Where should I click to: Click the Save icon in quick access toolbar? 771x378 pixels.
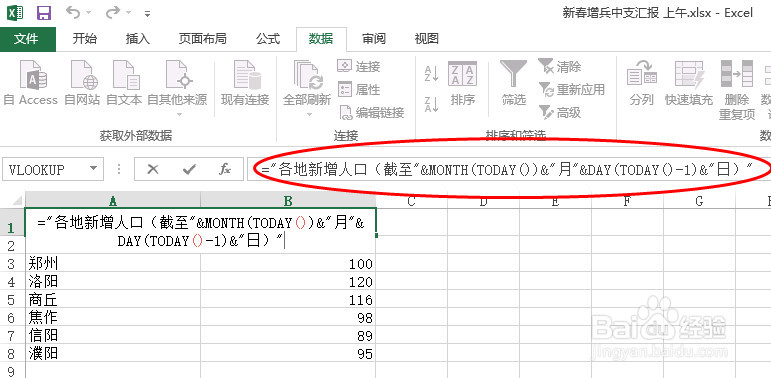[44, 13]
